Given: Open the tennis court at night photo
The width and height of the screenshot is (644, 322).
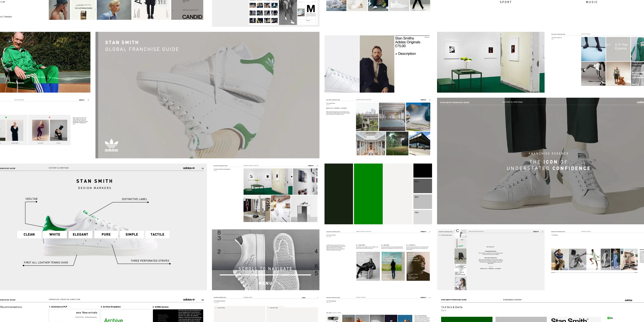Looking at the screenshot, I should [x=397, y=144].
